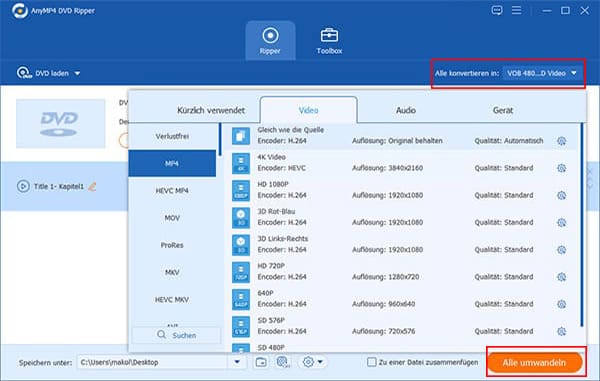Select the MKV format in sidebar
Image resolution: width=600 pixels, height=381 pixels.
[x=172, y=272]
